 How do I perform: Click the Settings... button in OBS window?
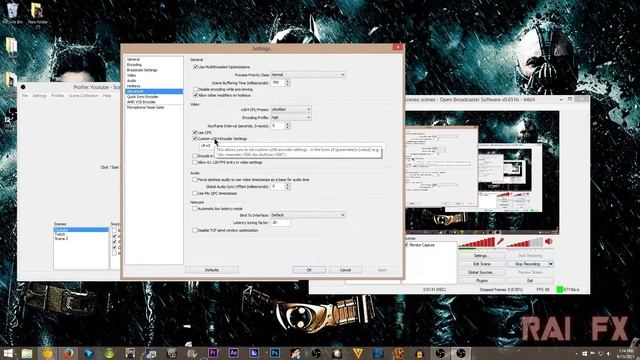pos(481,256)
